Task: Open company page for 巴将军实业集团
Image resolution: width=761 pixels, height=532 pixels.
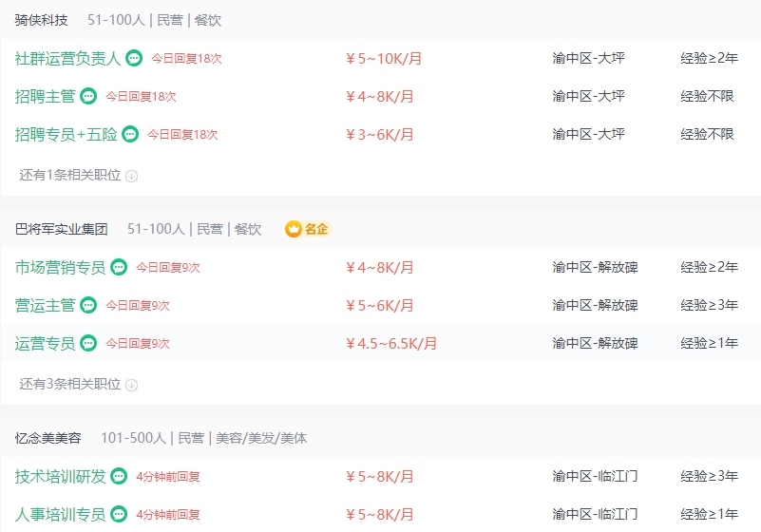Action: [61, 229]
